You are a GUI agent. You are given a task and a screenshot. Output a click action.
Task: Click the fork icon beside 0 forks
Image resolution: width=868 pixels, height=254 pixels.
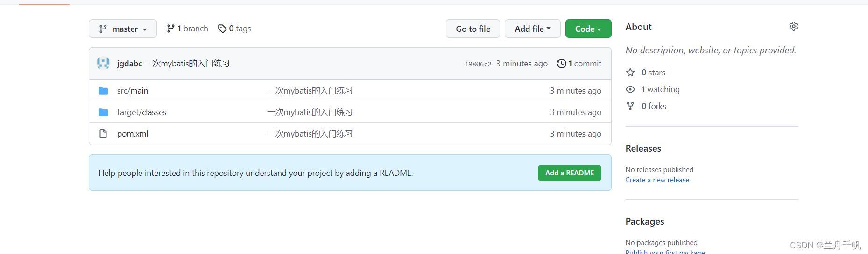tap(630, 106)
